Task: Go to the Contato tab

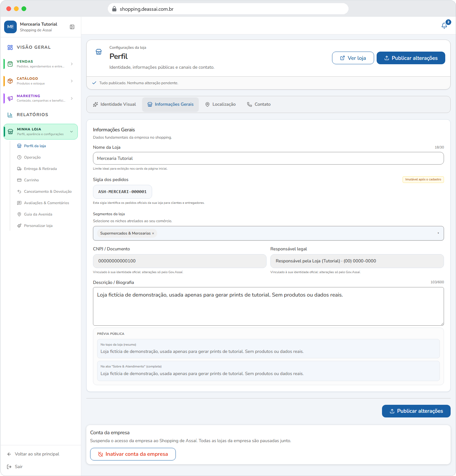Action: point(259,104)
